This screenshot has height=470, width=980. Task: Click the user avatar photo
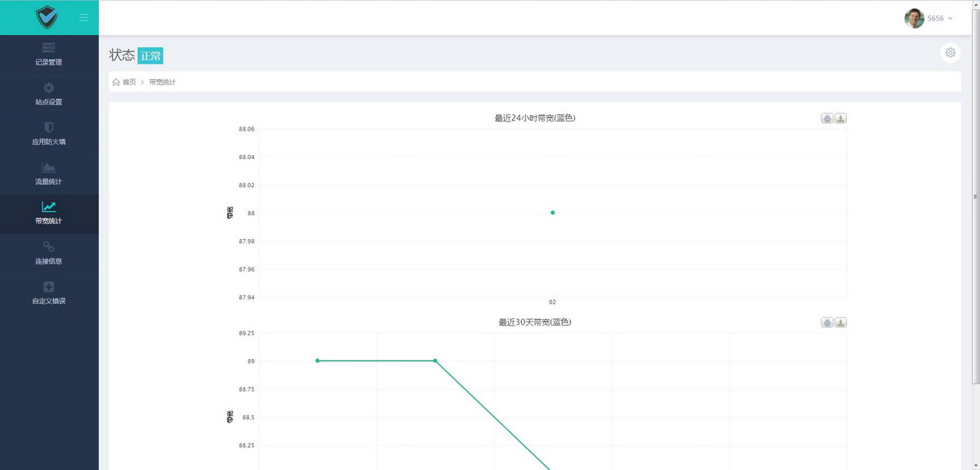(914, 18)
